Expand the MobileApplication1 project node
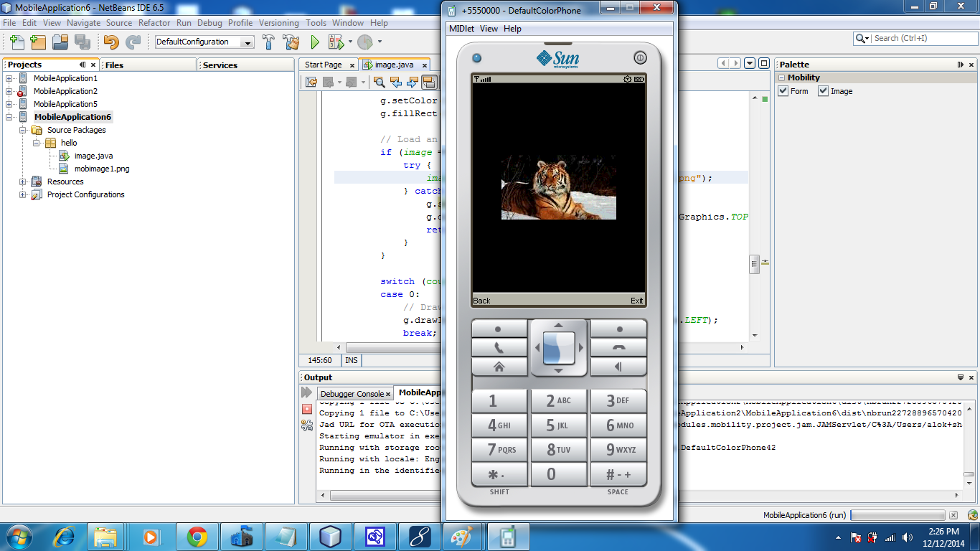This screenshot has width=980, height=551. [9, 78]
